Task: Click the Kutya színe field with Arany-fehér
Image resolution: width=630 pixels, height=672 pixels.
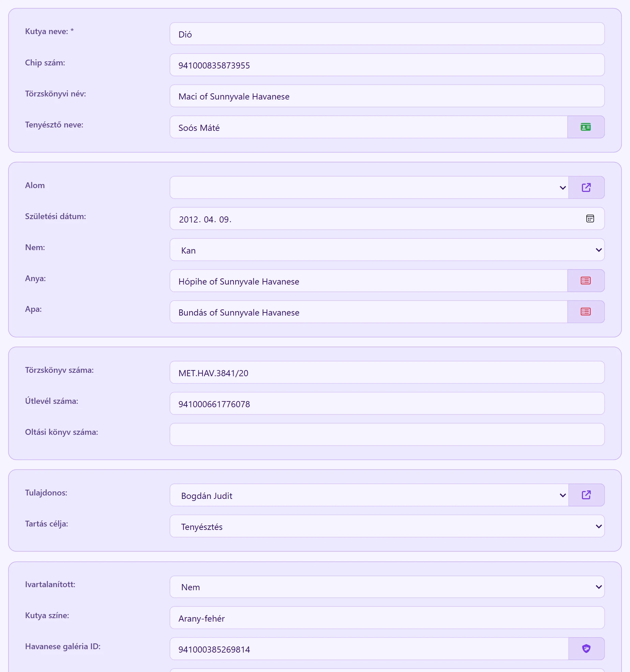Action: (x=387, y=618)
